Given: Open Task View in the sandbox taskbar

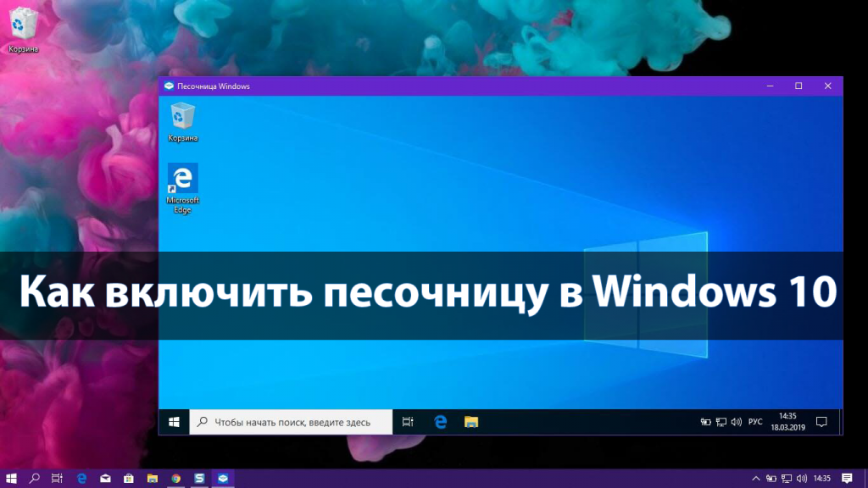Looking at the screenshot, I should tap(408, 421).
